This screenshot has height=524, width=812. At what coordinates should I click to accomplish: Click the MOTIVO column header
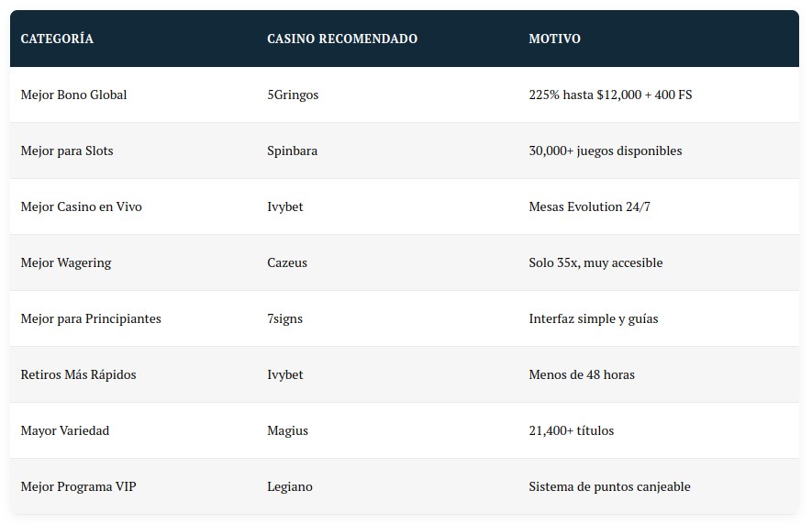554,39
